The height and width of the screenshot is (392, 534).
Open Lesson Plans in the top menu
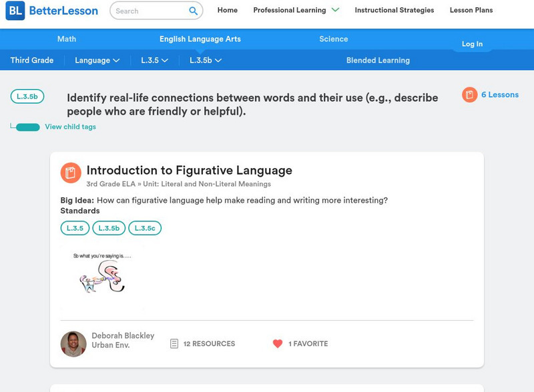471,10
